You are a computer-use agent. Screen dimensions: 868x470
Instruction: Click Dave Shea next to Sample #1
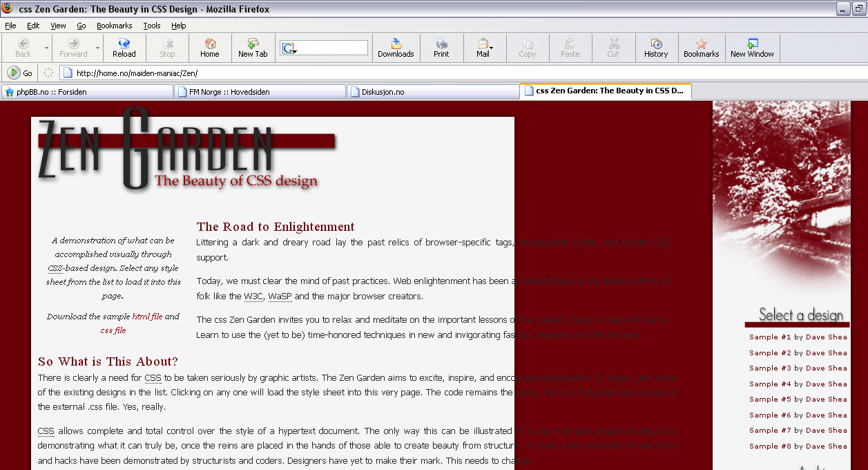tap(826, 337)
